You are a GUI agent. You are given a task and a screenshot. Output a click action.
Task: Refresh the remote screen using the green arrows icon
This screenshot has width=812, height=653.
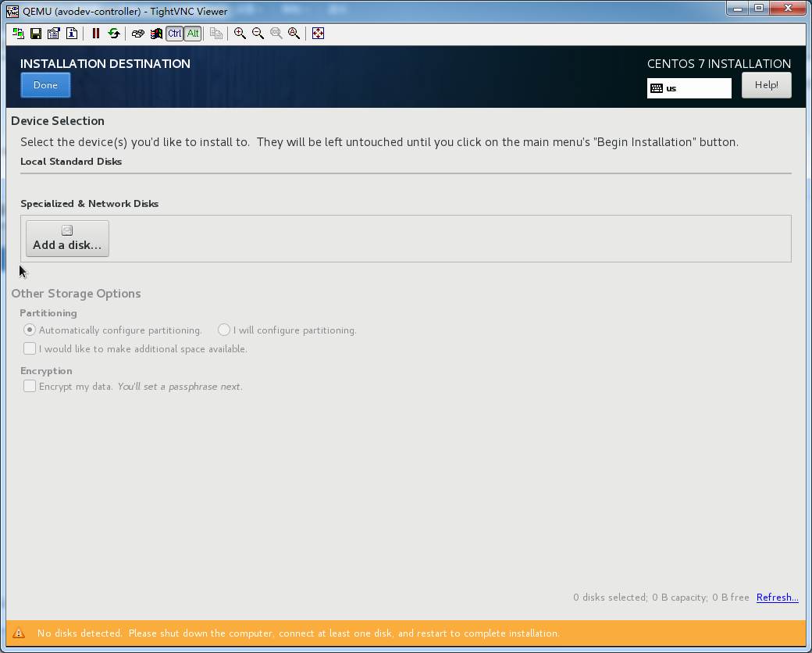tap(114, 34)
